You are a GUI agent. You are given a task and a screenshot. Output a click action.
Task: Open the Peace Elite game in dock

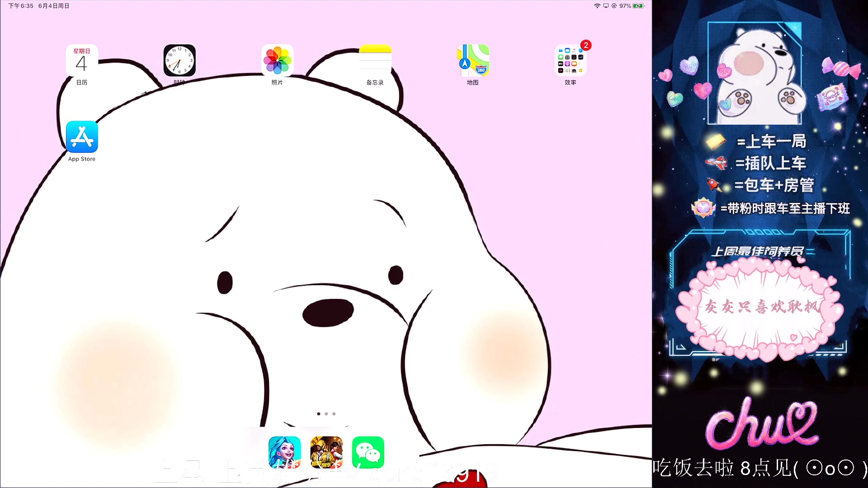(x=326, y=452)
